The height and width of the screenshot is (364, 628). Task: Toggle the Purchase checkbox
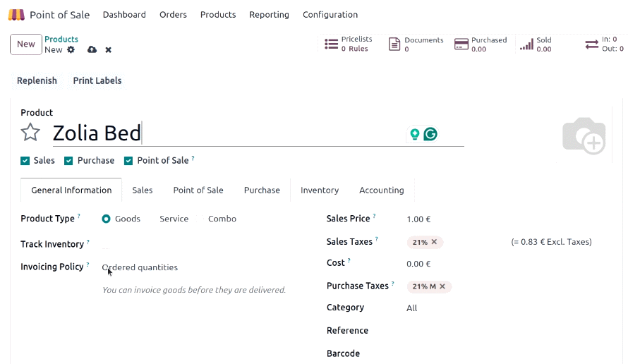click(68, 161)
